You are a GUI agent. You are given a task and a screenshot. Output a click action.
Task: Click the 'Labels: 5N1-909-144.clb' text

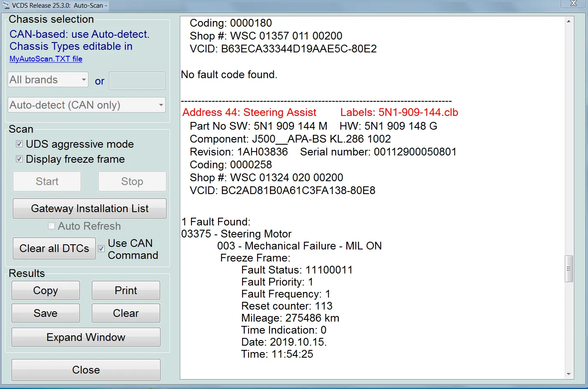pyautogui.click(x=399, y=112)
